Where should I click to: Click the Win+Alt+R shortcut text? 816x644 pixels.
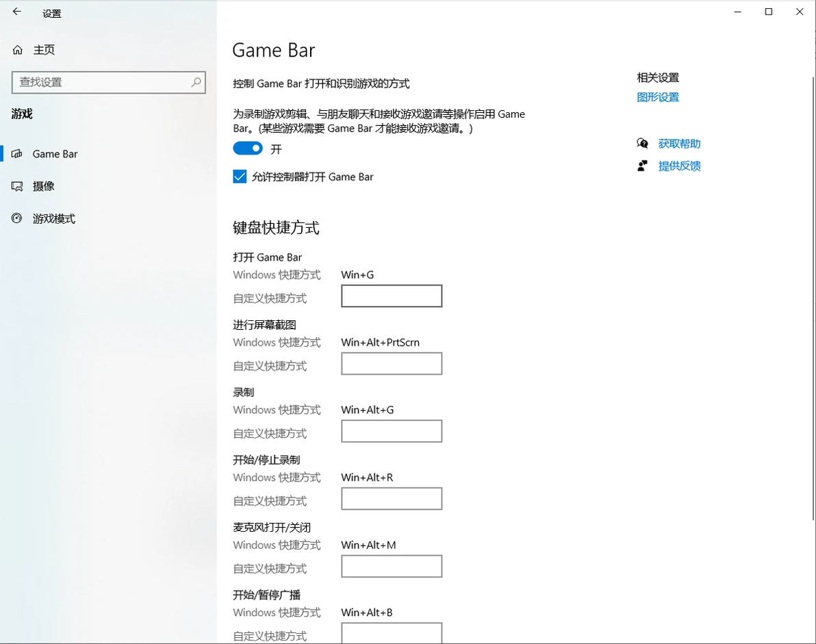[x=367, y=478]
